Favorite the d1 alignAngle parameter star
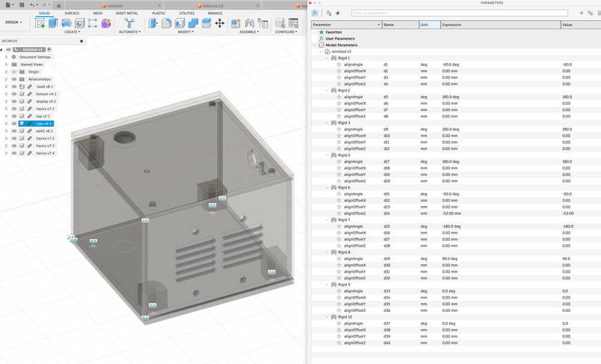 point(339,64)
